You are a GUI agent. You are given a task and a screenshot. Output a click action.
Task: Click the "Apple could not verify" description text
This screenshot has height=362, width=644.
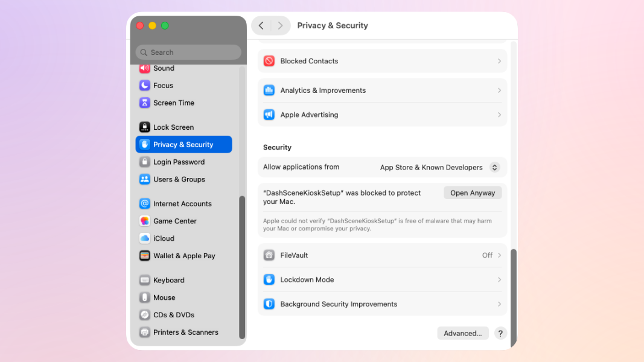click(x=377, y=225)
